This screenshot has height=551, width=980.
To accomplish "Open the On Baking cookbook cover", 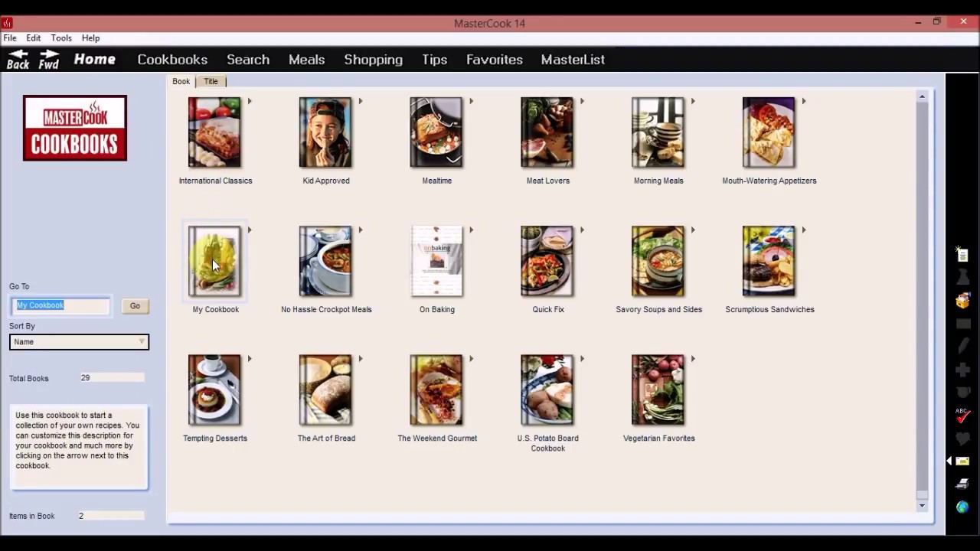I will pyautogui.click(x=436, y=261).
